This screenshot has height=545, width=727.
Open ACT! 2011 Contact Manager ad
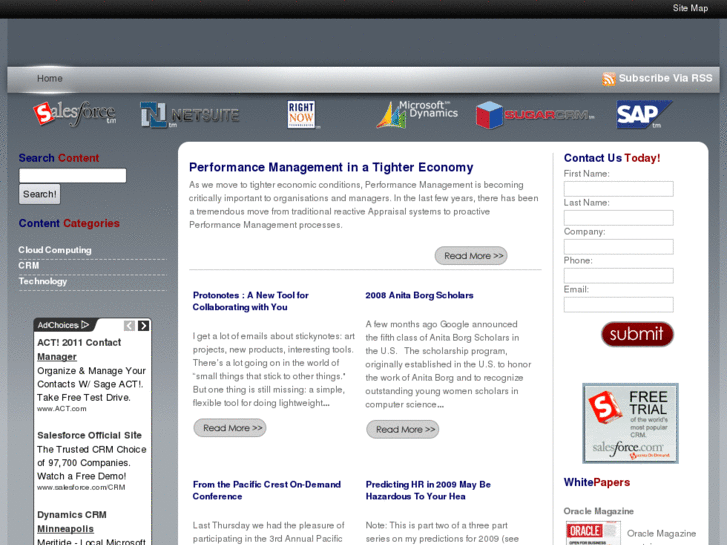(x=79, y=350)
